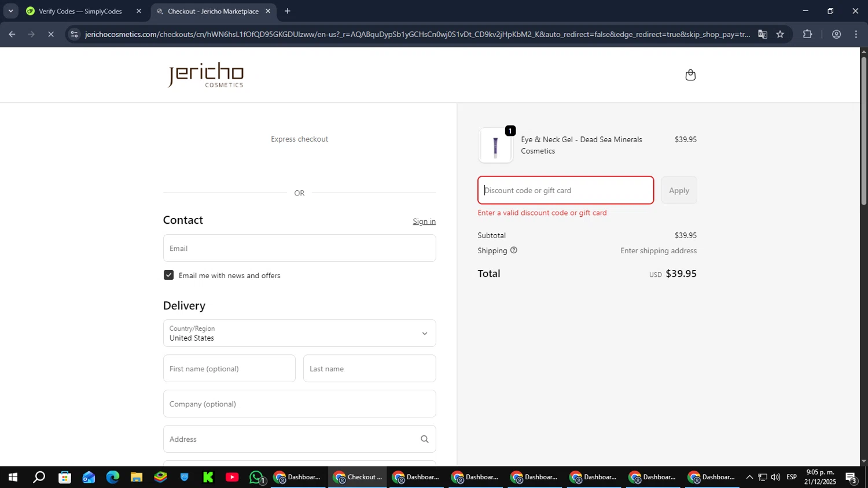Click the 'Enter a valid discount code' error text
The height and width of the screenshot is (488, 868).
[x=542, y=213]
